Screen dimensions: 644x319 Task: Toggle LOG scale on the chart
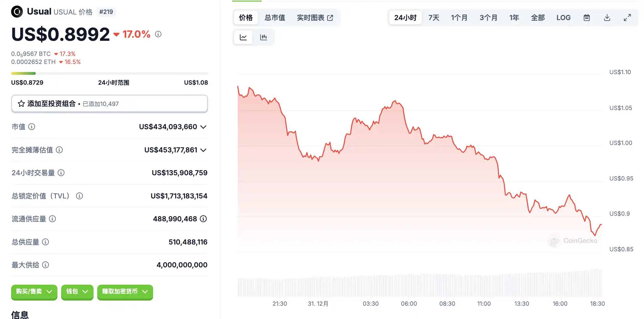click(x=563, y=18)
